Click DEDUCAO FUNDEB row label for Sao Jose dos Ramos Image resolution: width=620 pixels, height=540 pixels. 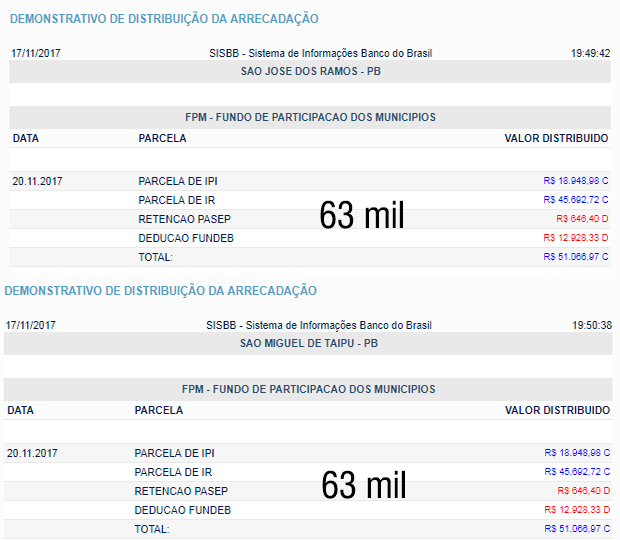click(186, 238)
